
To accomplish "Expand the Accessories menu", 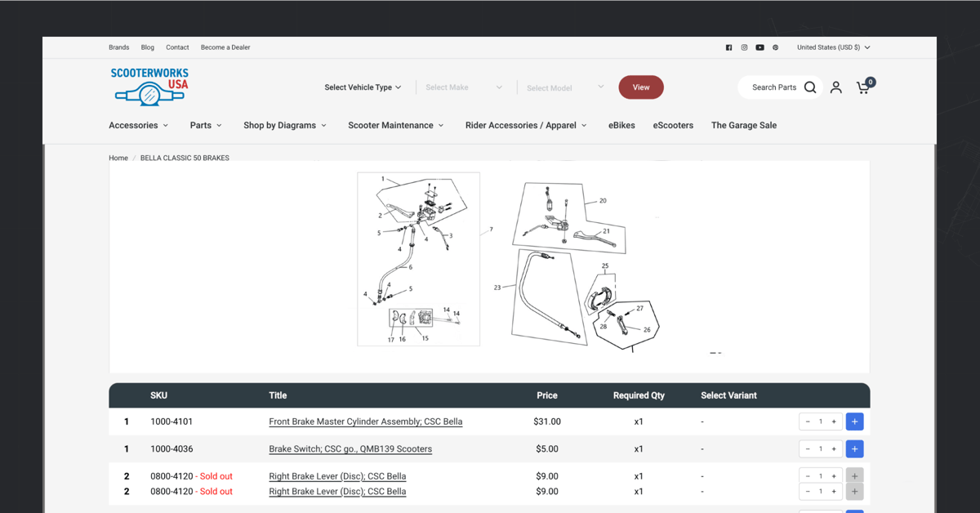I will [x=139, y=125].
